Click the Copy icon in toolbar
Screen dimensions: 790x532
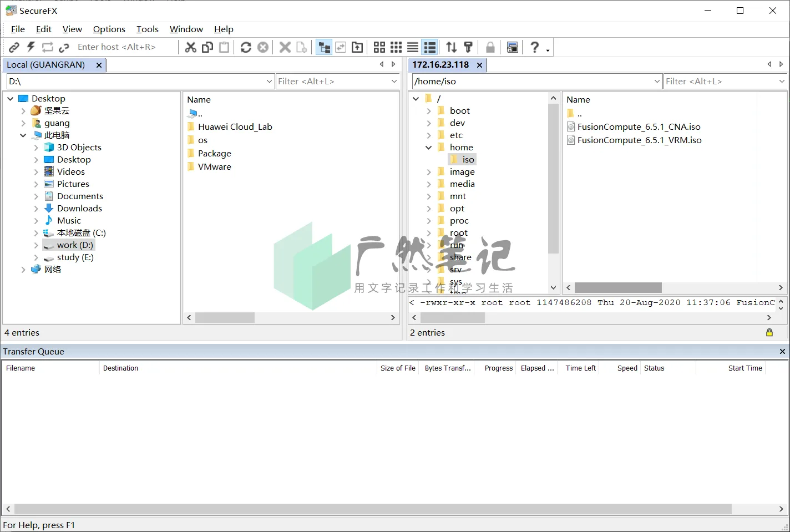(207, 47)
